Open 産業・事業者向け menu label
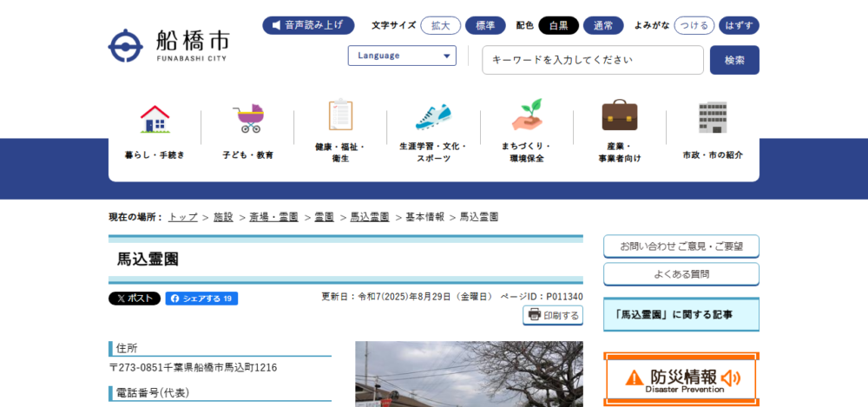Viewport: 868px width, 407px height. (620, 153)
